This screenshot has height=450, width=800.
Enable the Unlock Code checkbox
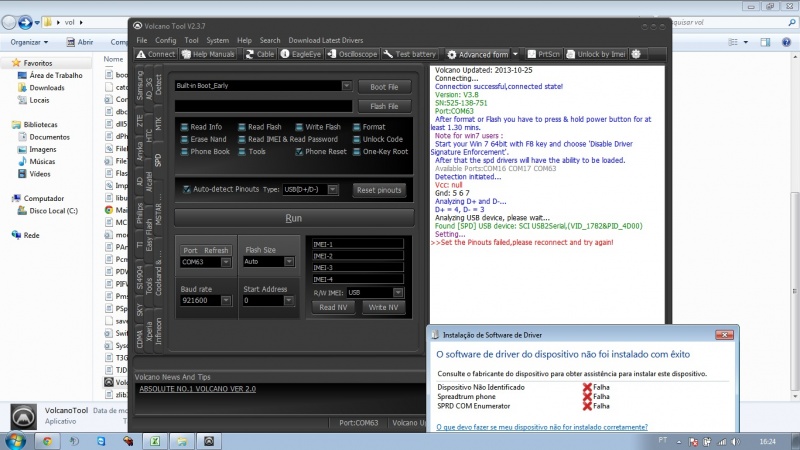(357, 139)
